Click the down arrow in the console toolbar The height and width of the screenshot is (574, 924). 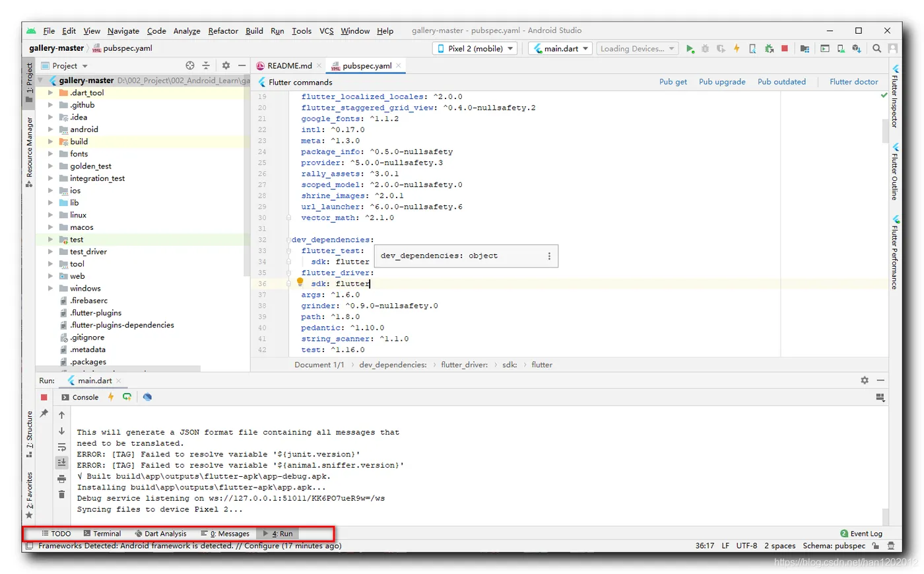tap(62, 431)
